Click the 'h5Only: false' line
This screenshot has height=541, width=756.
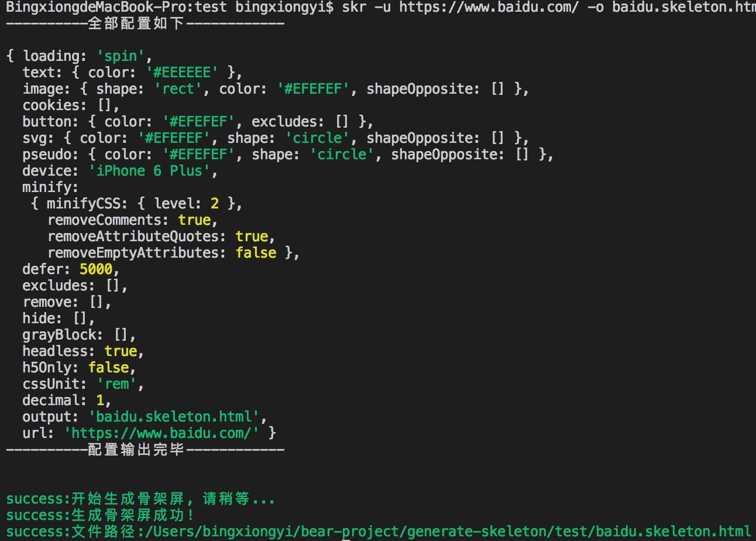pos(80,368)
